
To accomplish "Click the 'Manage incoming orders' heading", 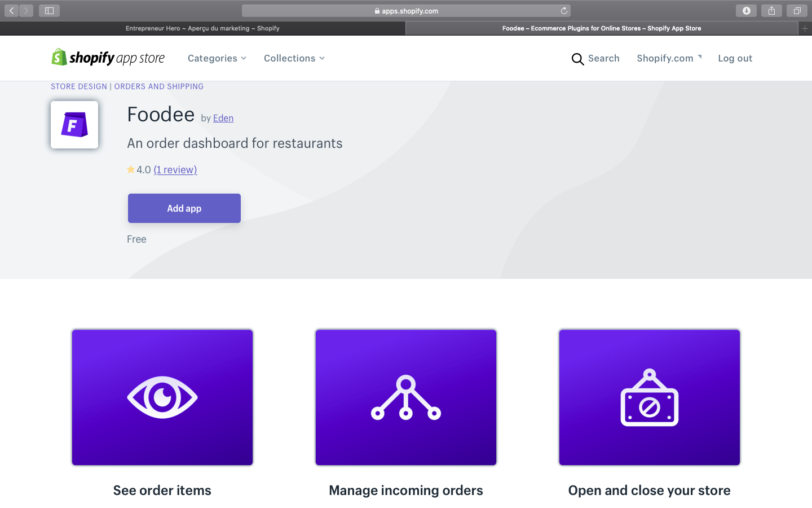I will (x=406, y=491).
